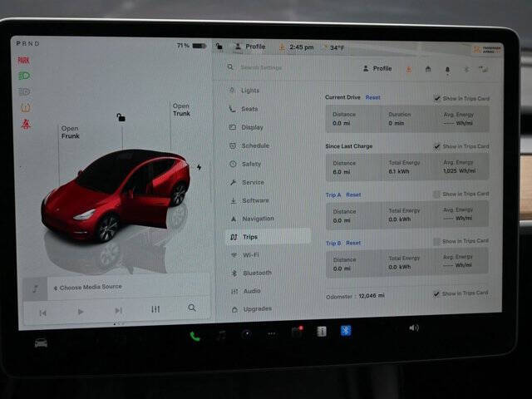Screen dimensions: 532x399
Task: Check Show in Trips Card for Trip B
Action: [x=436, y=241]
